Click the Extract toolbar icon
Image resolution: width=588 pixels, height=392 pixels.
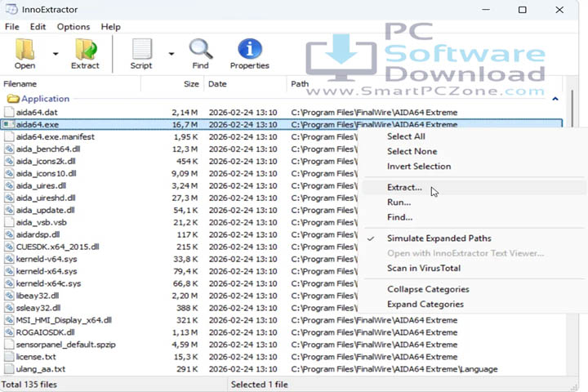coord(86,50)
